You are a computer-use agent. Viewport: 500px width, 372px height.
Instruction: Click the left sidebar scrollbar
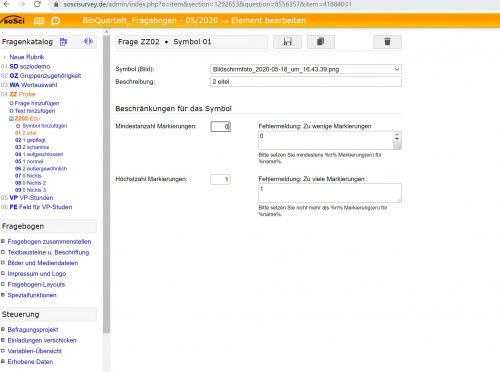[x=106, y=183]
